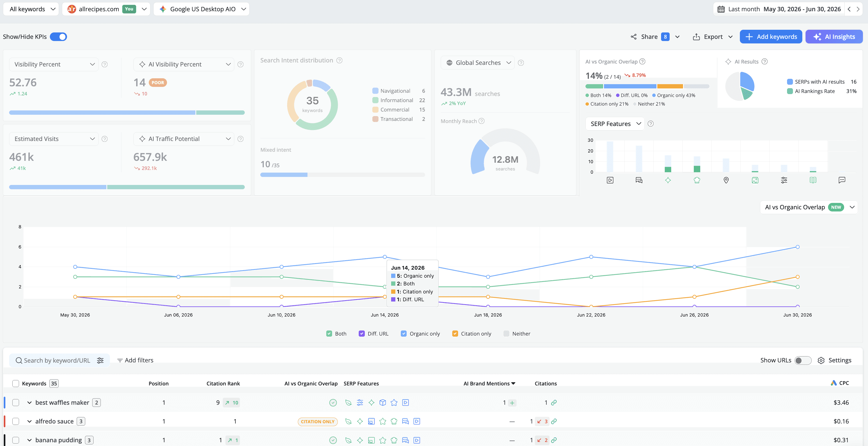Open the Global Searches dropdown
The image size is (868, 446).
[x=478, y=63]
